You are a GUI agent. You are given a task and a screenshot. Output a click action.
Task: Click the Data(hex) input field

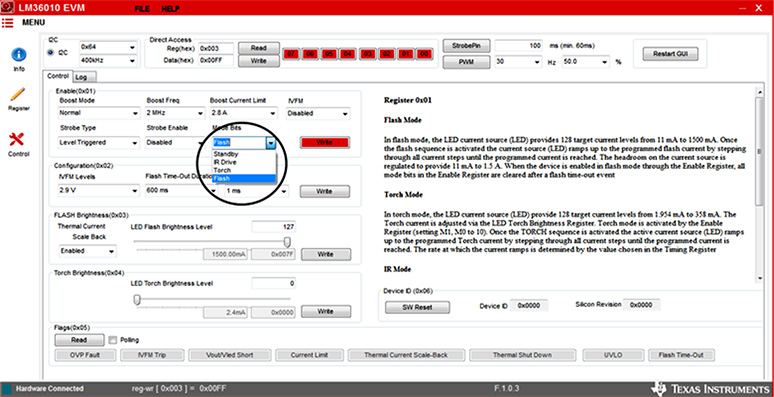(216, 60)
